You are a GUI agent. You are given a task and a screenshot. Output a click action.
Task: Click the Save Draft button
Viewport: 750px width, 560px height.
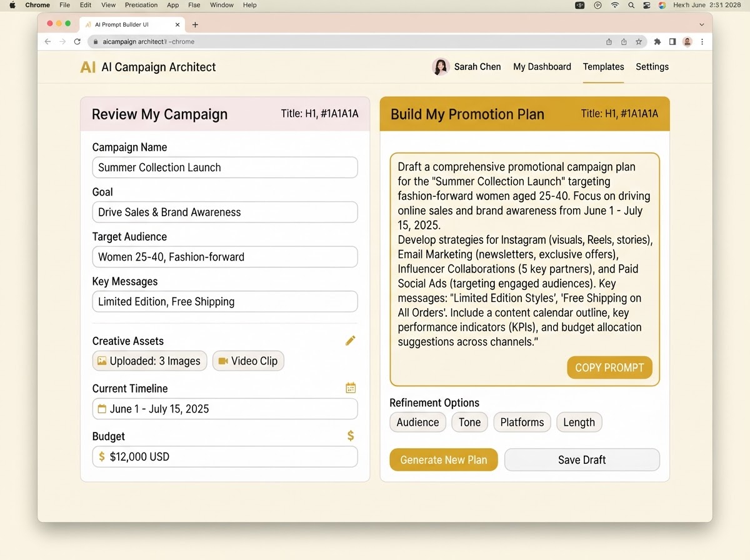point(582,459)
